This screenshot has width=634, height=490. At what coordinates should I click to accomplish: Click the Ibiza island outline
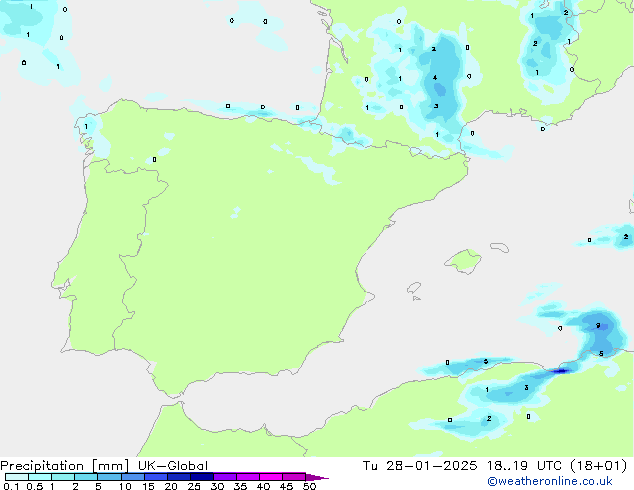click(x=414, y=288)
